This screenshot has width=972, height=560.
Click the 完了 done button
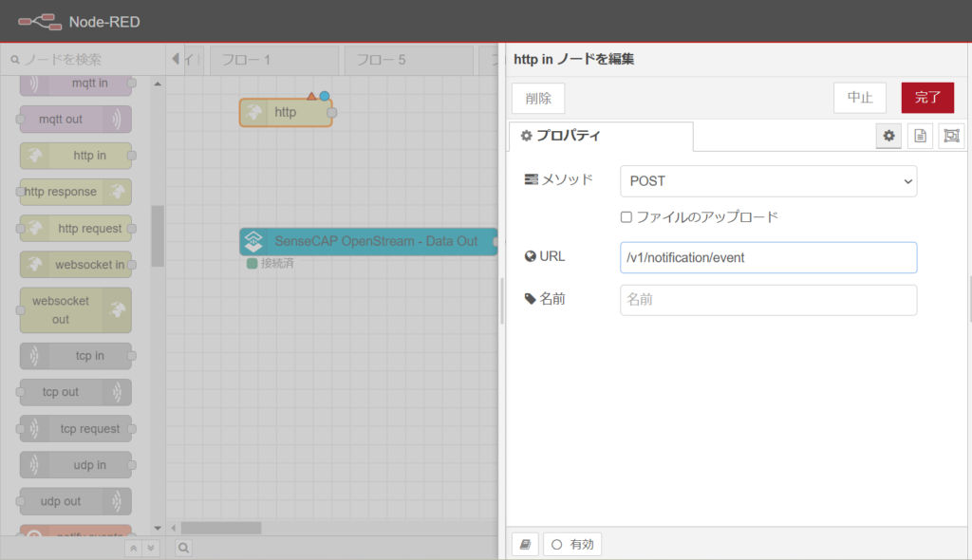click(927, 98)
